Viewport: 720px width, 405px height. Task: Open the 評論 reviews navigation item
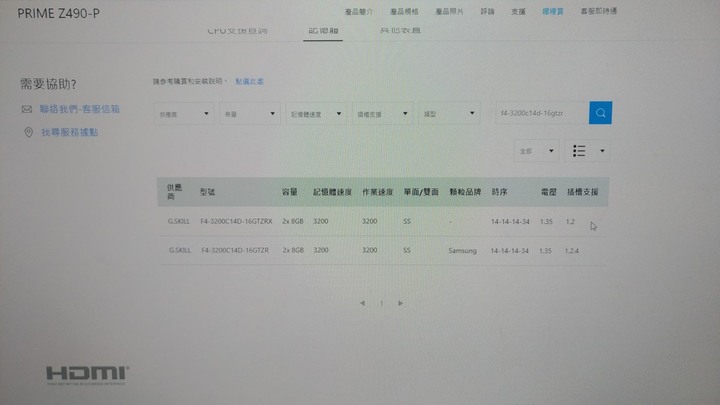(487, 11)
